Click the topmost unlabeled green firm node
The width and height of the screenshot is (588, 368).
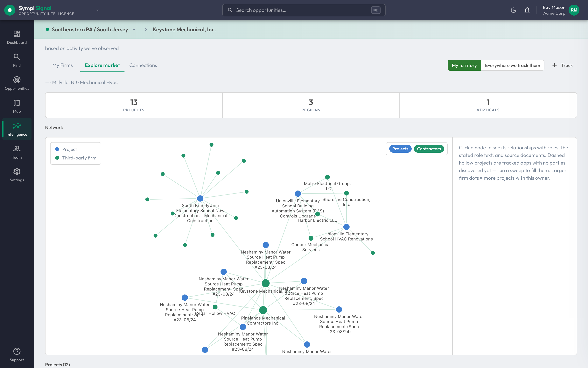(211, 145)
